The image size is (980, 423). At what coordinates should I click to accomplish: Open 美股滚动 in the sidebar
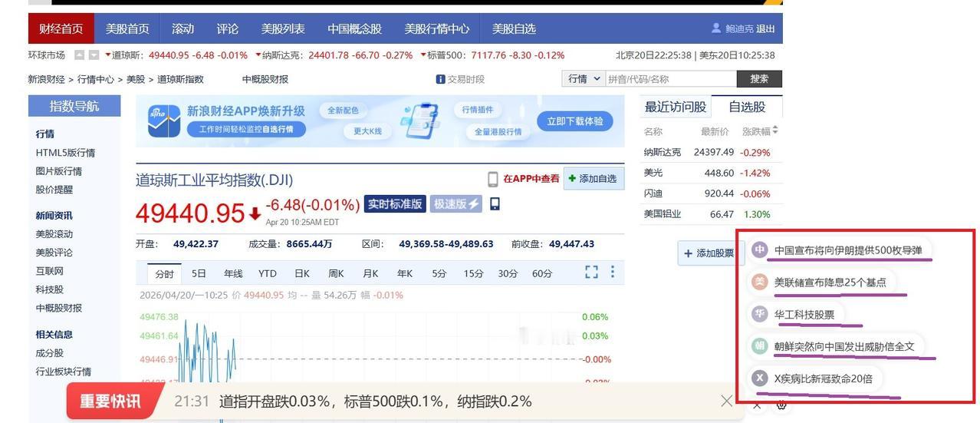click(54, 234)
